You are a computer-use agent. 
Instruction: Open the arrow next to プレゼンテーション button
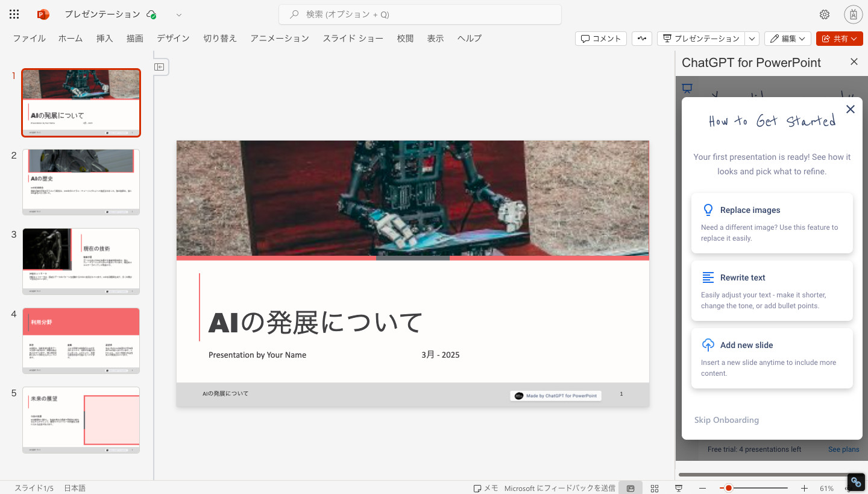pyautogui.click(x=752, y=39)
